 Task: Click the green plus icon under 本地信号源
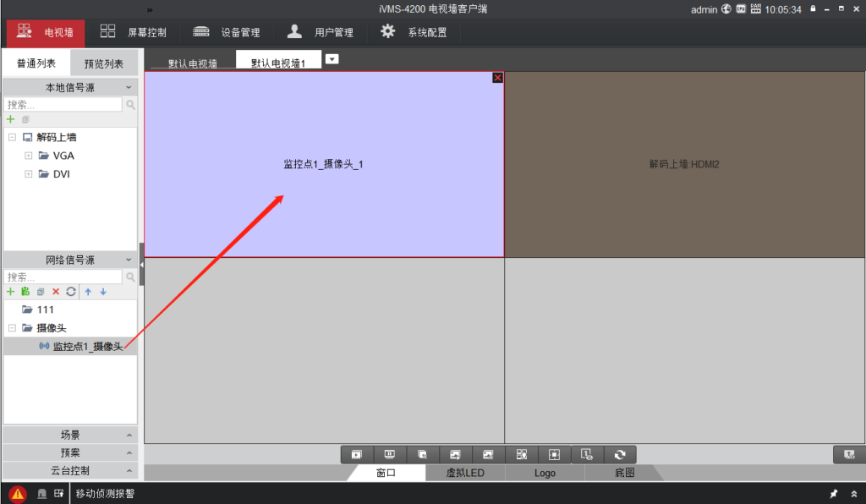click(11, 119)
